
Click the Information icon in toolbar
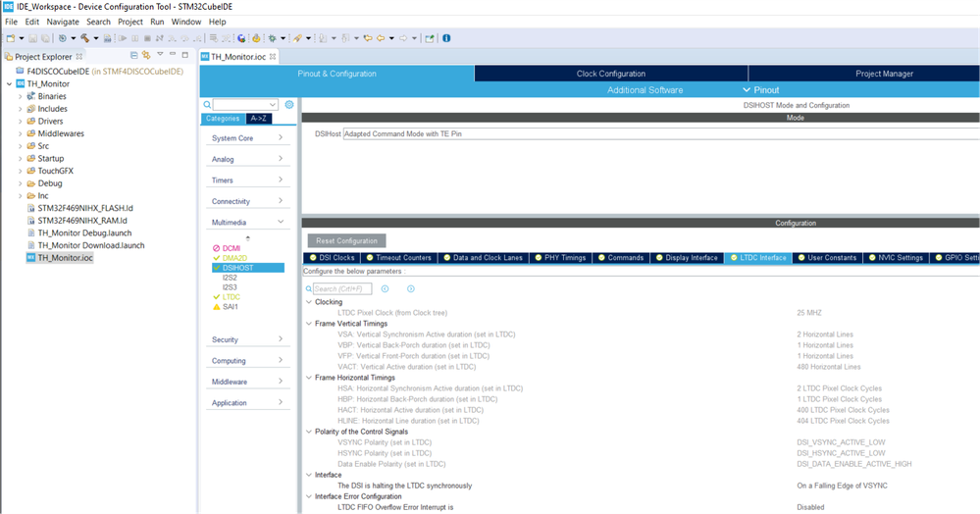click(x=446, y=38)
